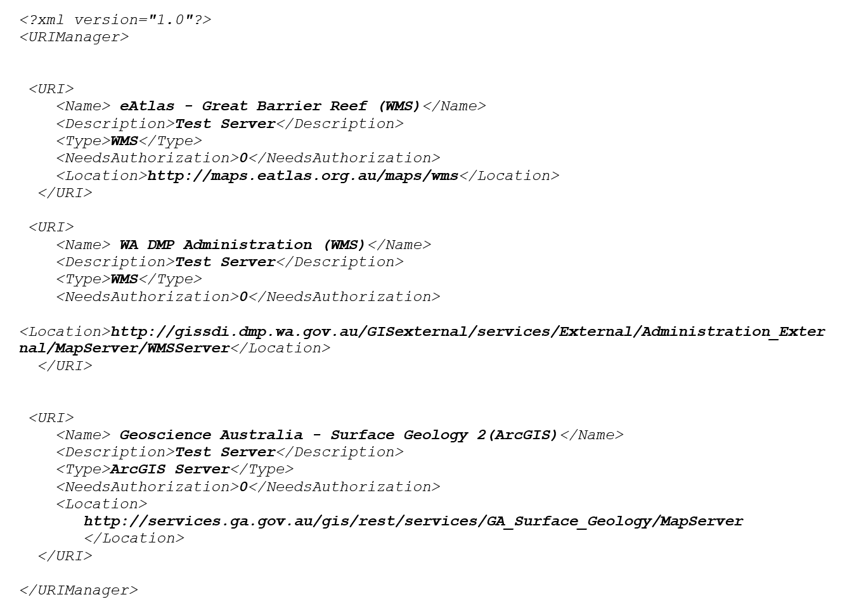Click the services.ga.gov.au MapServer URL
This screenshot has width=847, height=616.
coord(413,521)
